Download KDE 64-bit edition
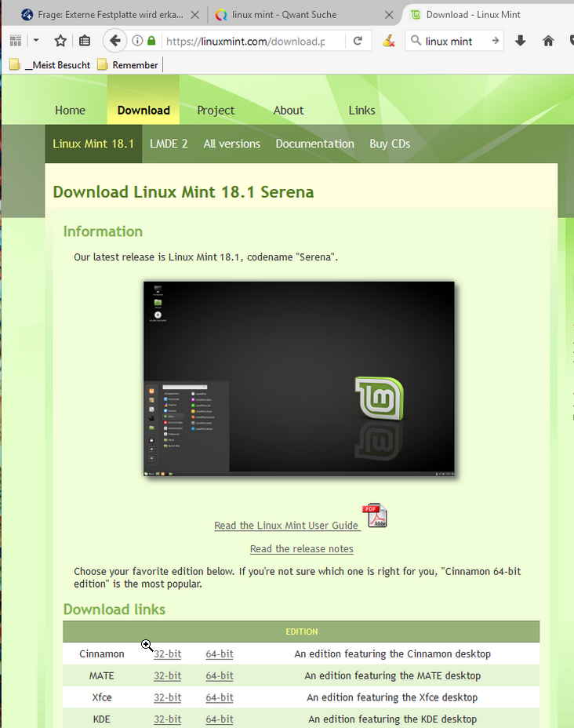The image size is (574, 728). click(x=220, y=719)
